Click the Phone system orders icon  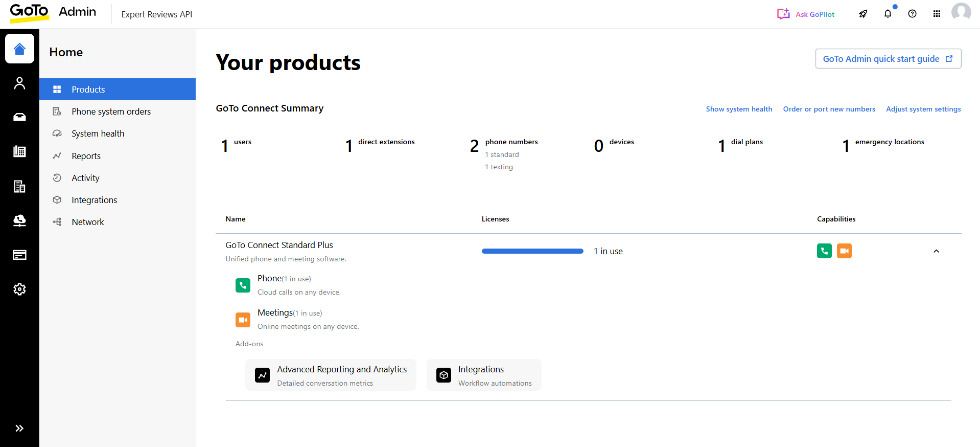[x=57, y=111]
